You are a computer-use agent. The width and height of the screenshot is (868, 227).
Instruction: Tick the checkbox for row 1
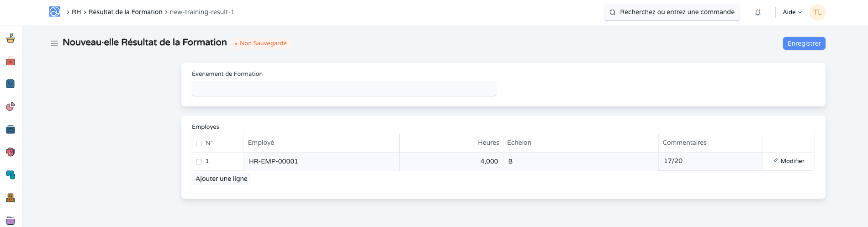coord(199,162)
